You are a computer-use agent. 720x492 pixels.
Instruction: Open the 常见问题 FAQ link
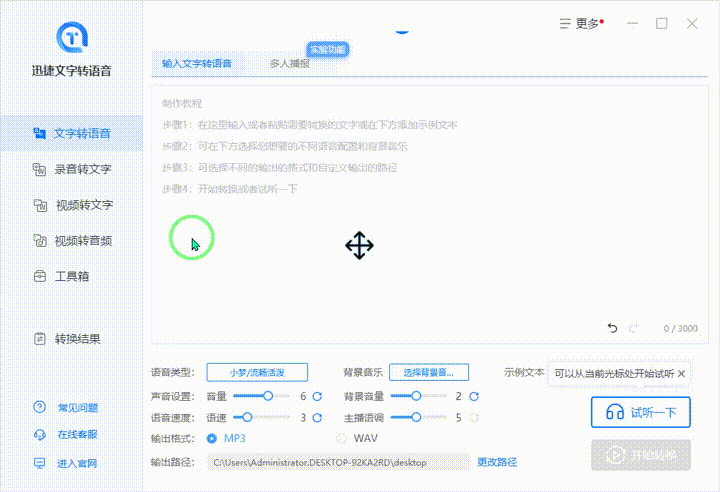[x=78, y=407]
